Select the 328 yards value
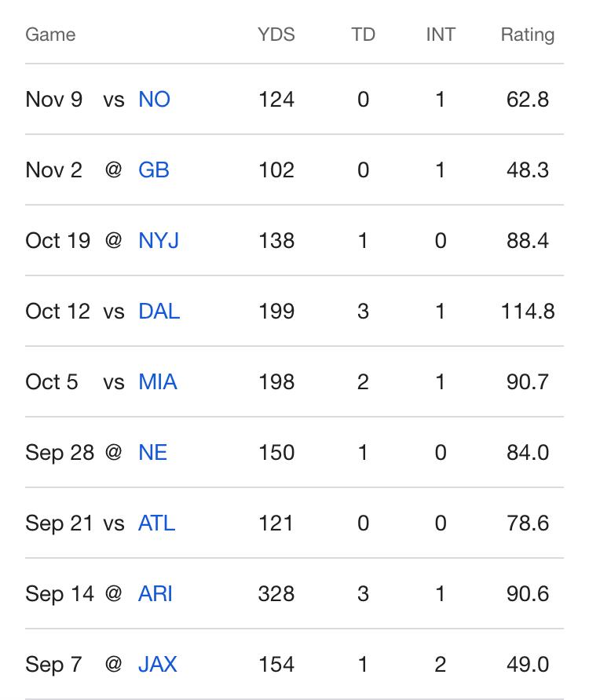Image resolution: width=589 pixels, height=700 pixels. pyautogui.click(x=276, y=594)
